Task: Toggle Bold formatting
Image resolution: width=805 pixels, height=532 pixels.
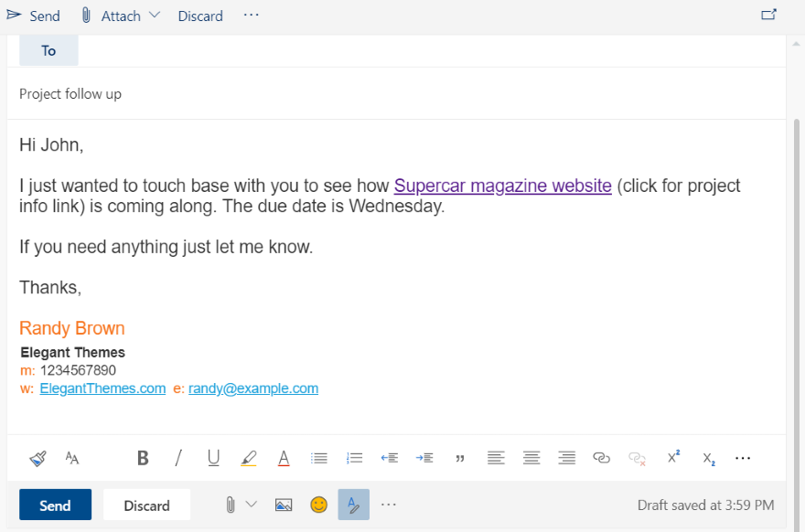Action: point(143,458)
